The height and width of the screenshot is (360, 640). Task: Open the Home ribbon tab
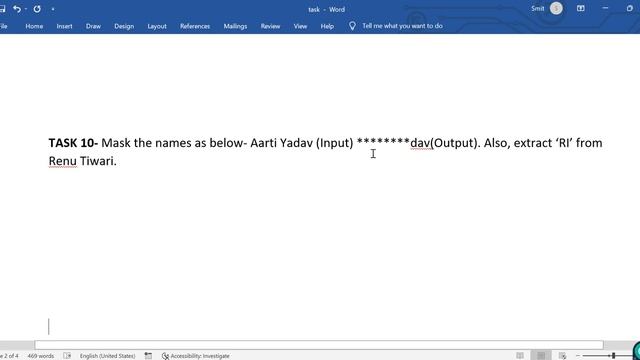click(x=34, y=26)
